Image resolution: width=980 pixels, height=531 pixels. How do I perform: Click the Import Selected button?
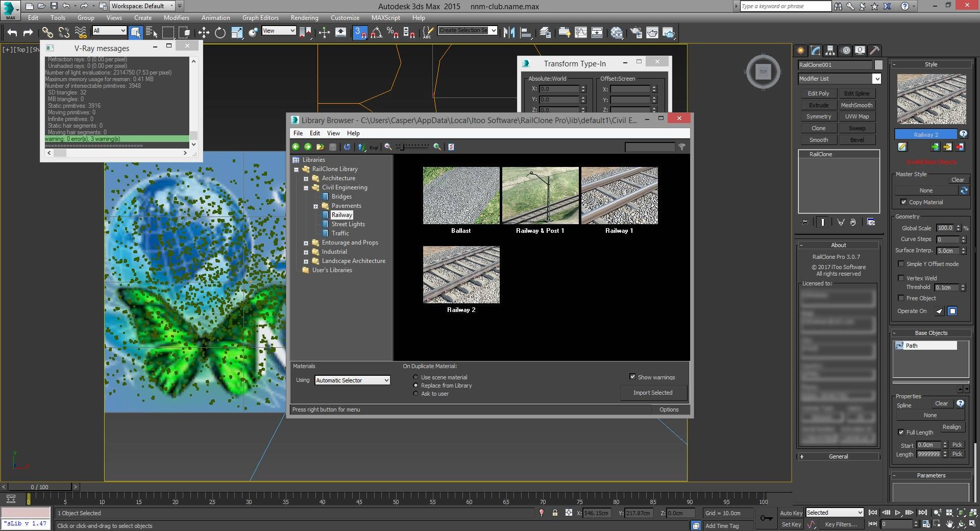653,393
